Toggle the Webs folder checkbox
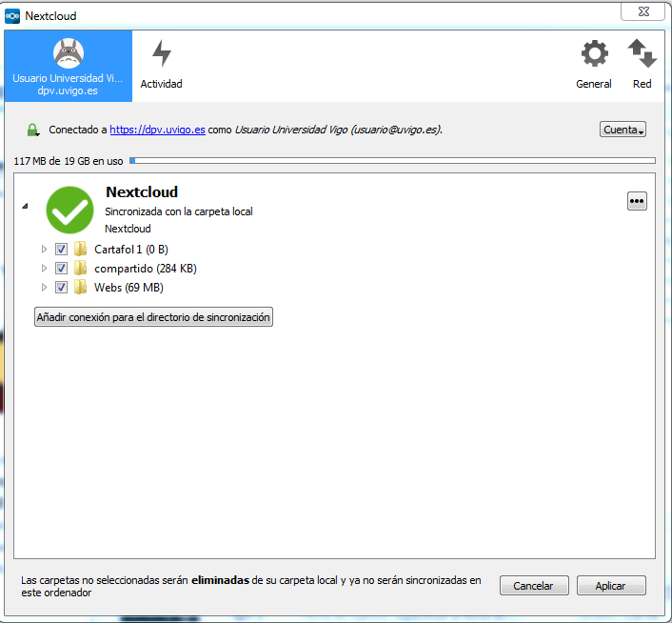The width and height of the screenshot is (672, 623). coord(61,288)
